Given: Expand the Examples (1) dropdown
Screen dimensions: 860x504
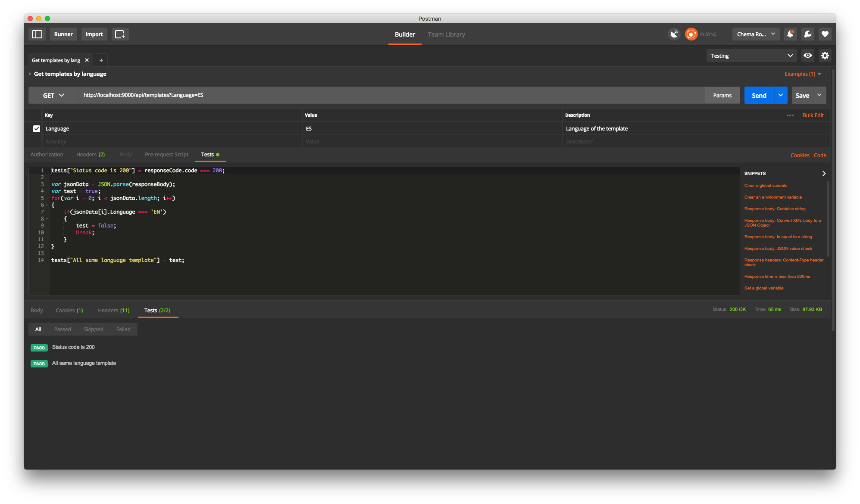Looking at the screenshot, I should click(x=802, y=74).
